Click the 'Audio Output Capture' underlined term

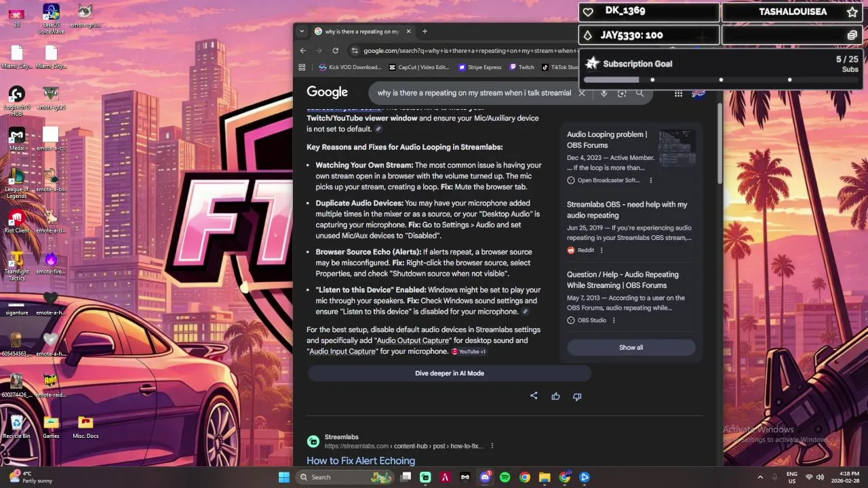point(413,340)
